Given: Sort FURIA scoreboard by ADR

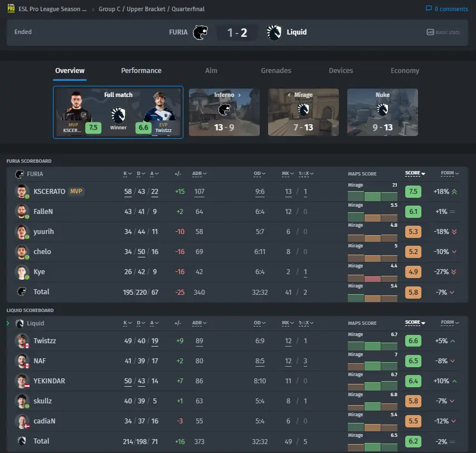Looking at the screenshot, I should 199,173.
